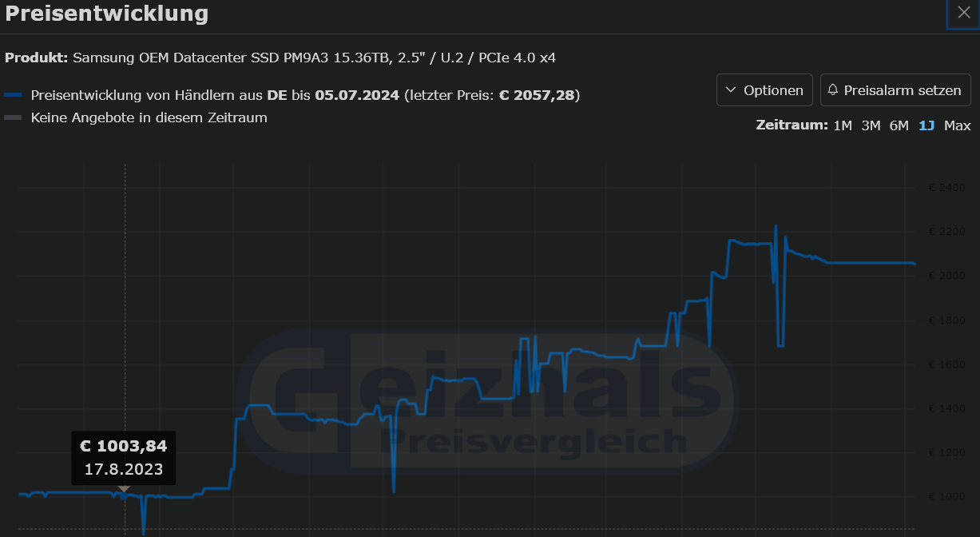This screenshot has width=980, height=537.
Task: Click the € 2000 axis label
Action: coord(947,276)
